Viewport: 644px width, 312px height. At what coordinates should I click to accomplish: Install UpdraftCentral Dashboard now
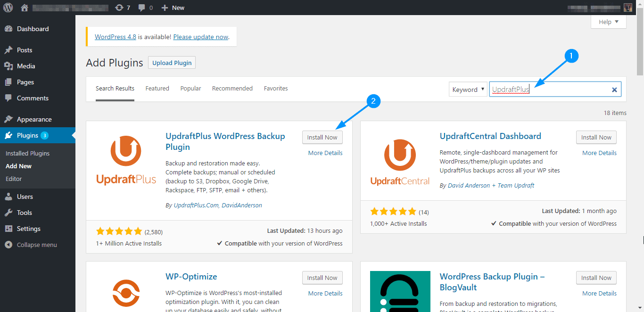[x=596, y=137]
